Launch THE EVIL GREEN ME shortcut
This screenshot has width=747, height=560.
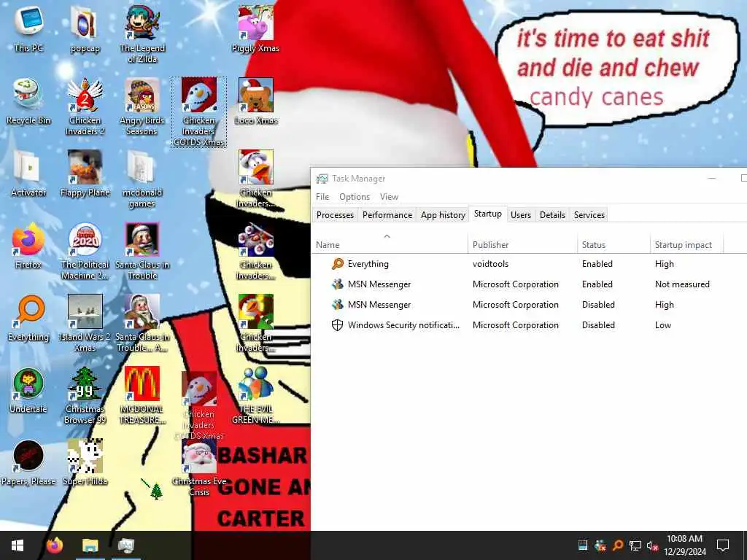pos(256,396)
